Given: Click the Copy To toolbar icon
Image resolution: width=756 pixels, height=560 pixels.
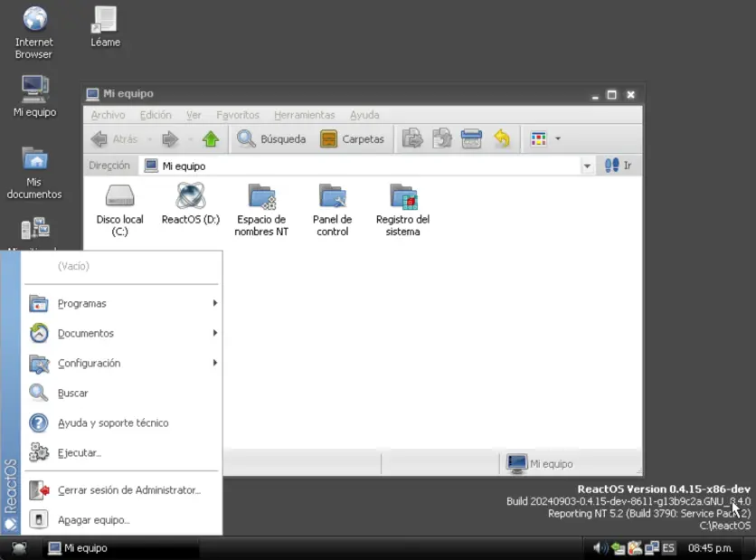Looking at the screenshot, I should pos(442,139).
